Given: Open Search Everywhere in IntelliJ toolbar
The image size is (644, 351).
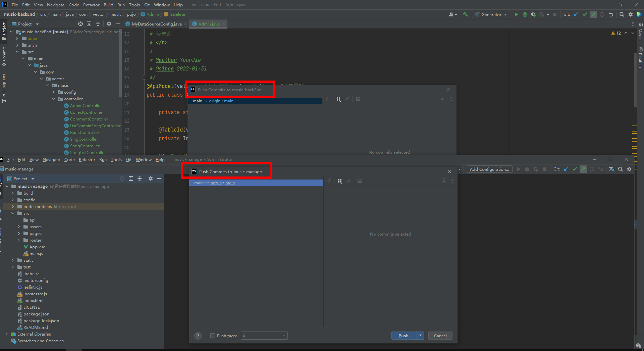Looking at the screenshot, I should tap(622, 14).
